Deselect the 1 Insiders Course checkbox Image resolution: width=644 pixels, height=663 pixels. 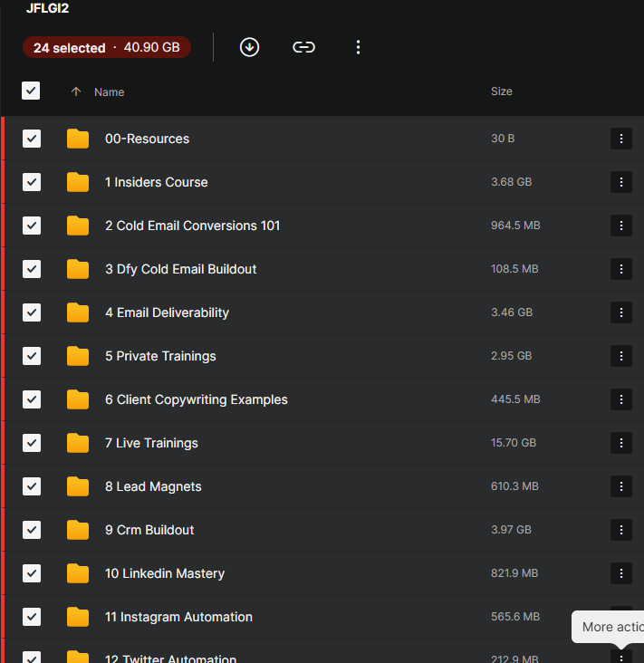click(32, 182)
